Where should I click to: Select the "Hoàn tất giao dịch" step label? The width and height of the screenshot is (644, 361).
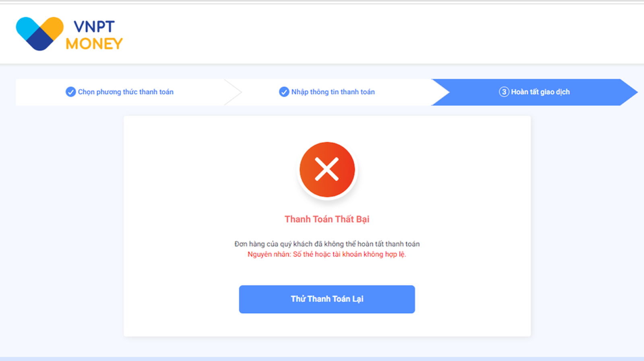[x=540, y=92]
